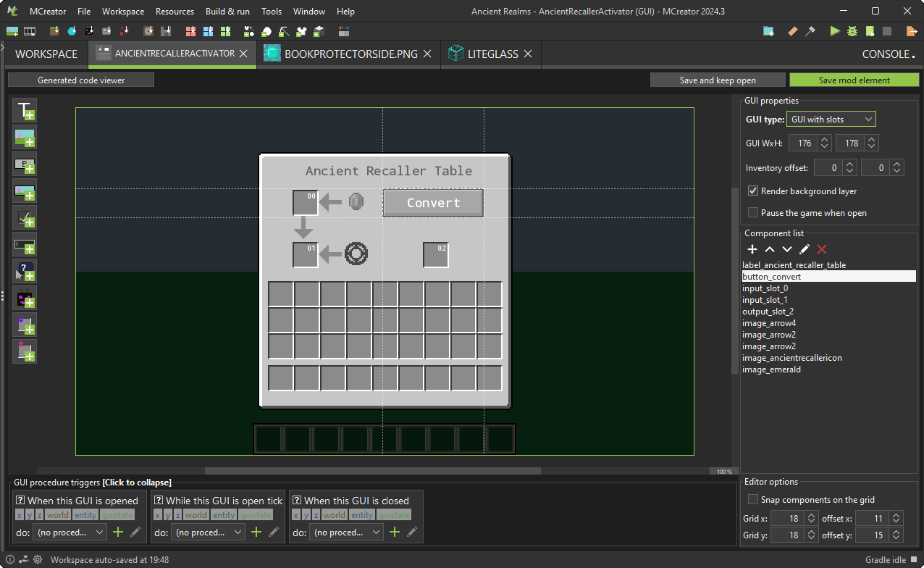Click first Inventory offset input field
Image resolution: width=924 pixels, height=568 pixels.
click(836, 168)
